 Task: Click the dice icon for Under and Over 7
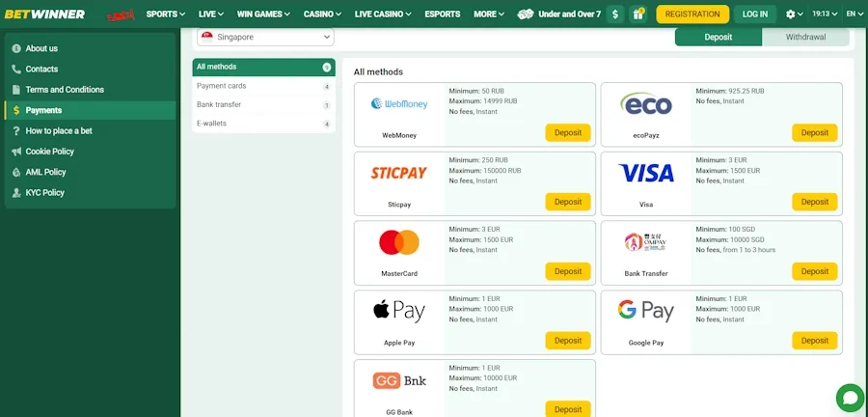[x=526, y=14]
